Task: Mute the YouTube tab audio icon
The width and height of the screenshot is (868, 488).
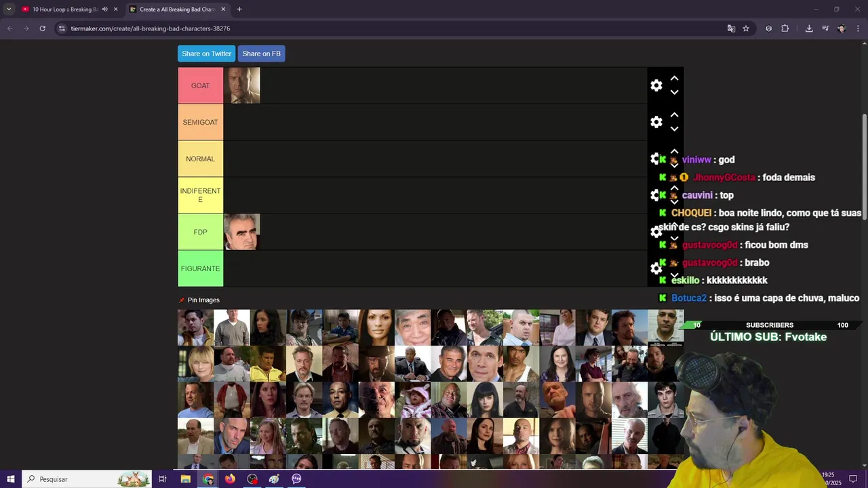Action: [x=104, y=9]
